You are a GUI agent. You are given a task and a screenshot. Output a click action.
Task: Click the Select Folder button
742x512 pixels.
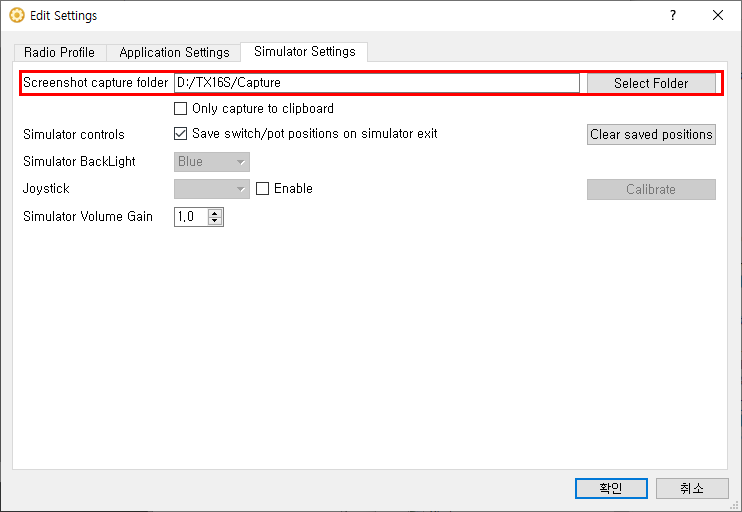pos(651,83)
